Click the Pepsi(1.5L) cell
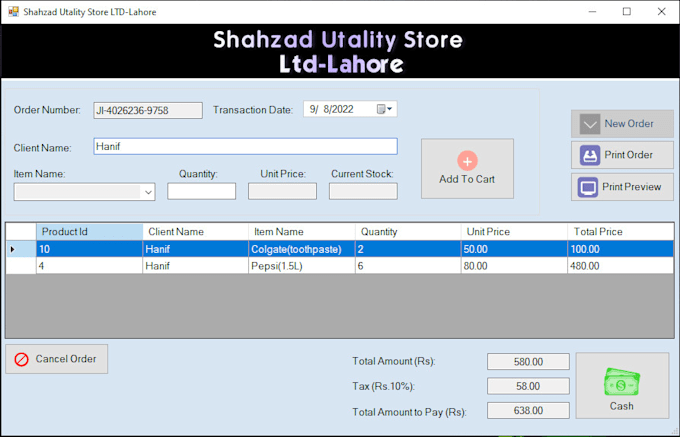Viewport: 680px width, 437px height. (x=302, y=266)
